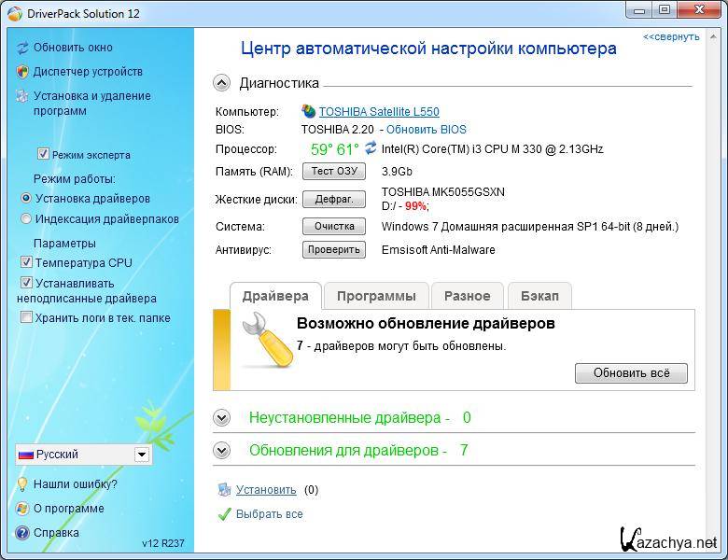Switch to the Программы tab
This screenshot has width=728, height=560.
[376, 296]
